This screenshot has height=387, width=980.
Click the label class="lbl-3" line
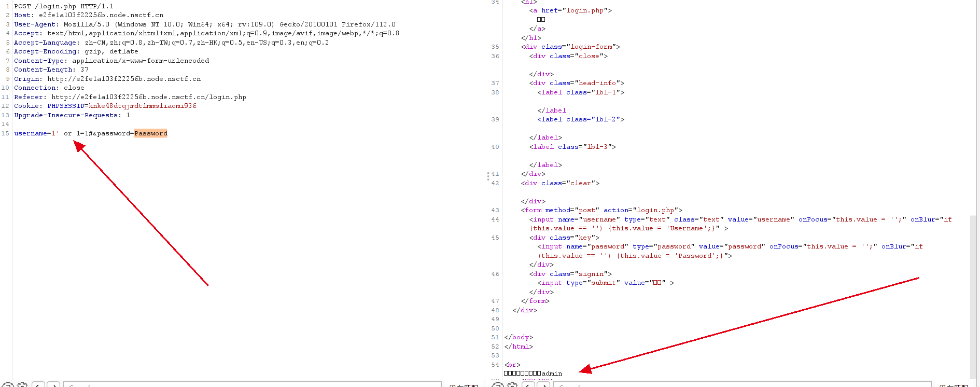[x=572, y=147]
